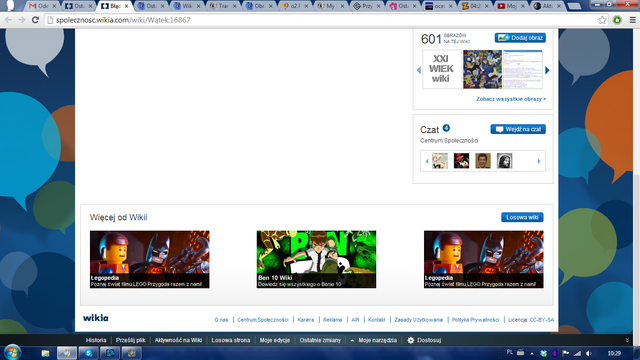Open the Chrome menu icon
Screen dimensions: 640x360
pos(632,20)
